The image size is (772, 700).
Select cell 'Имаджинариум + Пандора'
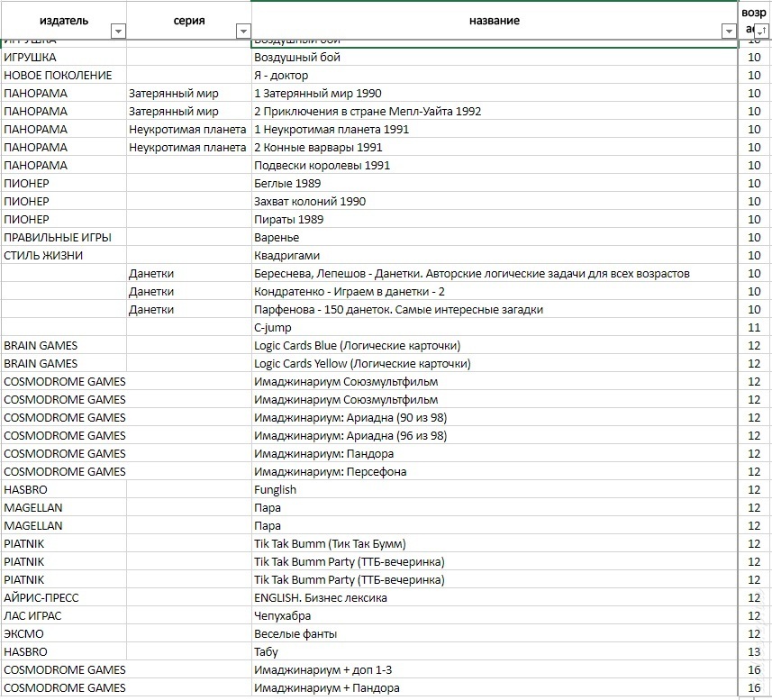tap(495, 687)
